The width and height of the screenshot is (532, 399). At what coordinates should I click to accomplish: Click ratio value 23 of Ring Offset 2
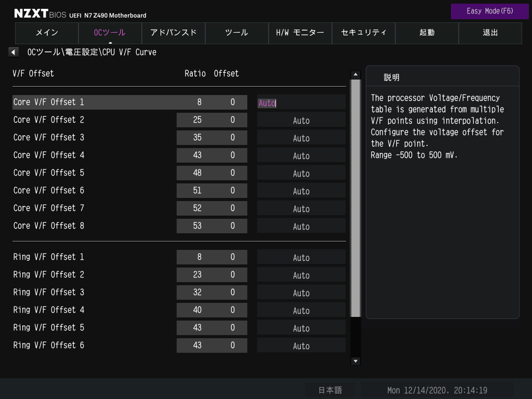tap(197, 274)
